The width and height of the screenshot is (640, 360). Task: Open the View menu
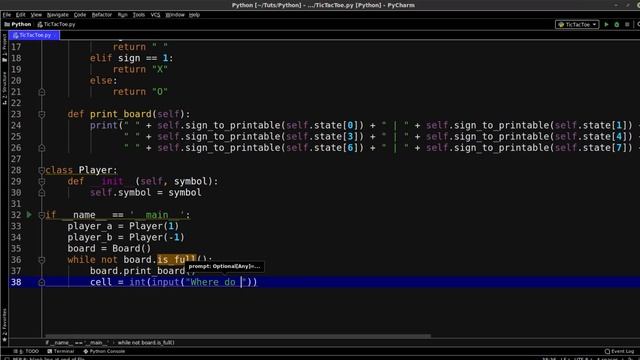coord(36,15)
